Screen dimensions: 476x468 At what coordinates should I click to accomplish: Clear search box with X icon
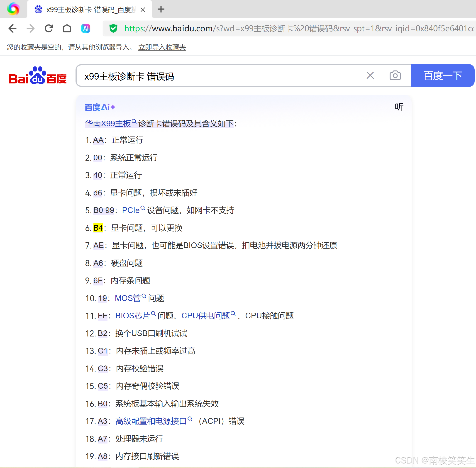[x=370, y=76]
